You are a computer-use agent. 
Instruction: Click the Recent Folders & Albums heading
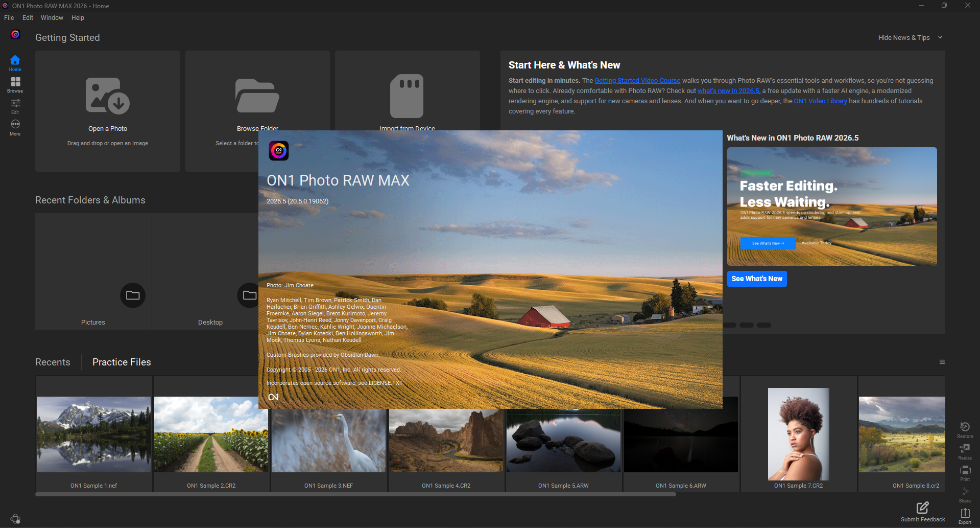click(90, 200)
